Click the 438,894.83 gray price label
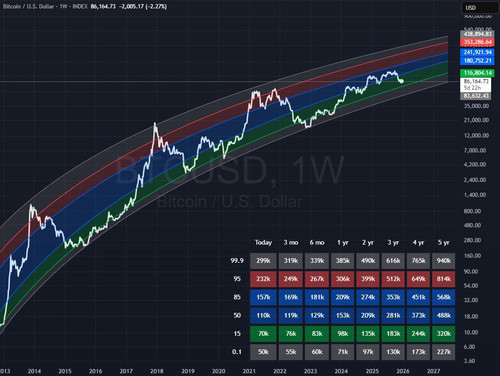The width and height of the screenshot is (500, 376). pyautogui.click(x=477, y=34)
